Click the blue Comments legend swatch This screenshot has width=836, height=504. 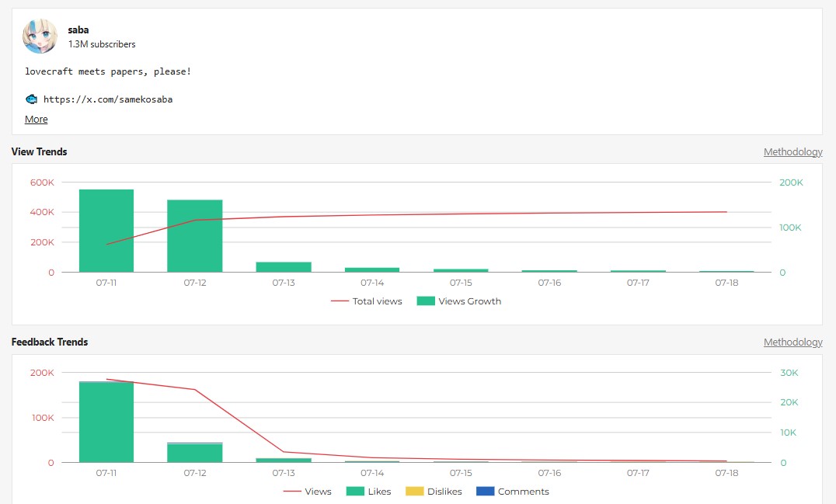(x=485, y=492)
